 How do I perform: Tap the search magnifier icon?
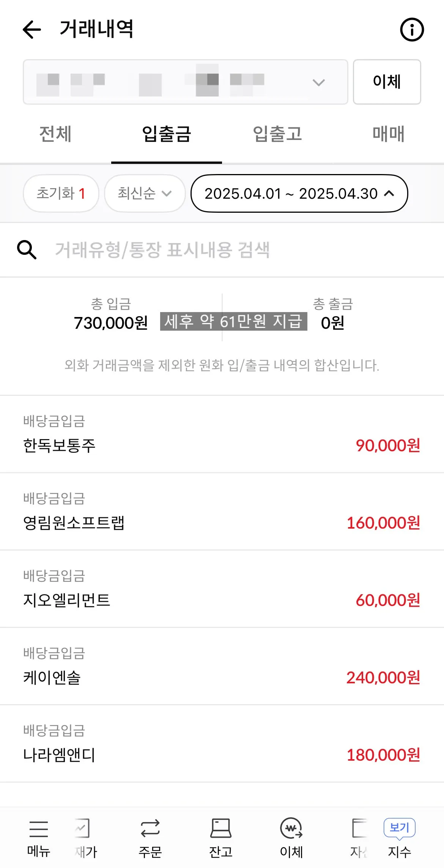27,250
